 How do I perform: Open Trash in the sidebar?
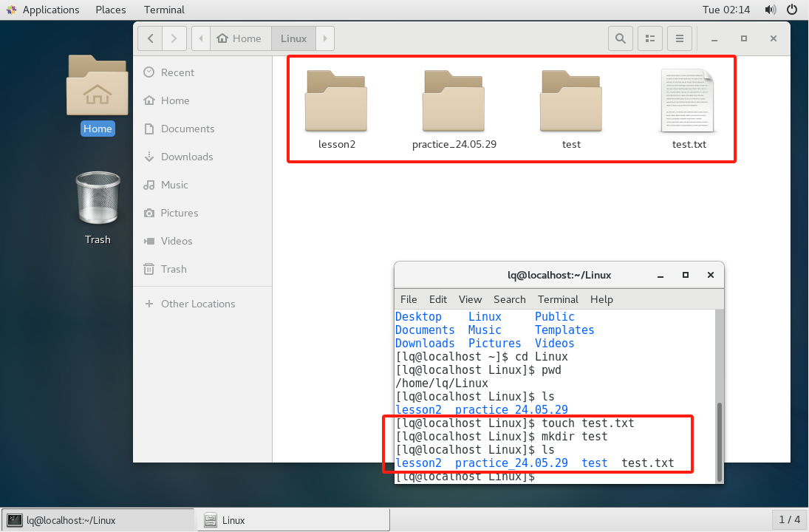click(202, 270)
